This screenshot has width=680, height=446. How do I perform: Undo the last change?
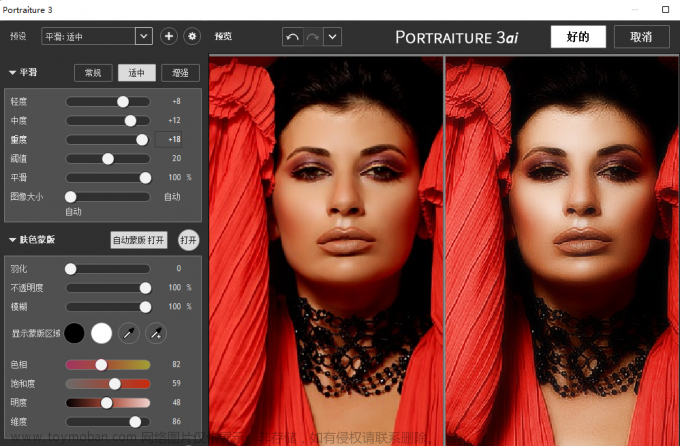click(293, 37)
